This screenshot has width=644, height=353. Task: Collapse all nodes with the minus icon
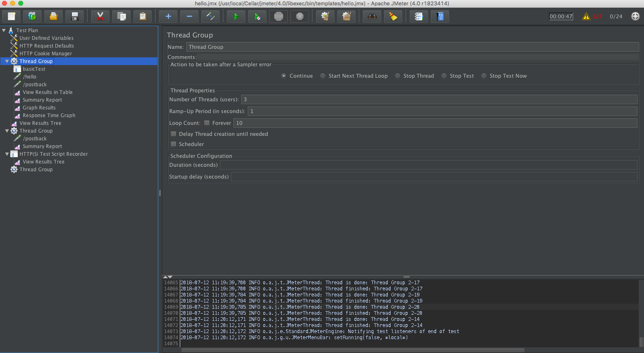coord(189,16)
